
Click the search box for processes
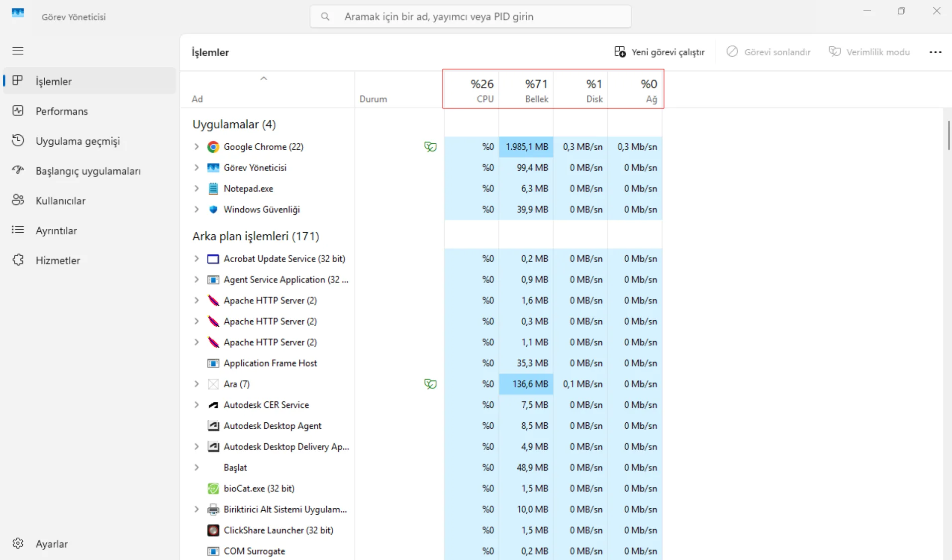point(471,16)
